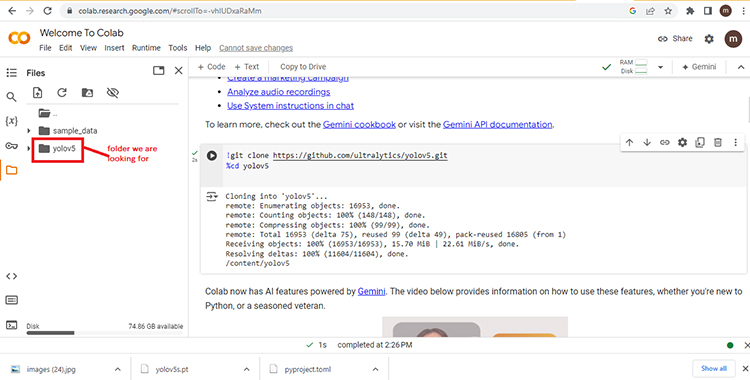The image size is (750, 380).
Task: Toggle the cell output view icon
Action: pyautogui.click(x=211, y=197)
